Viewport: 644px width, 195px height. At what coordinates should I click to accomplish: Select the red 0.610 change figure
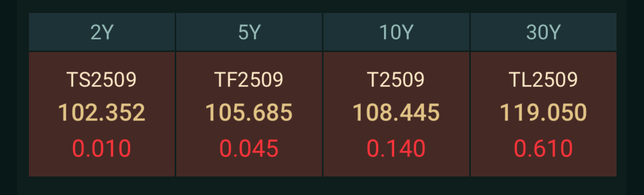click(x=544, y=149)
